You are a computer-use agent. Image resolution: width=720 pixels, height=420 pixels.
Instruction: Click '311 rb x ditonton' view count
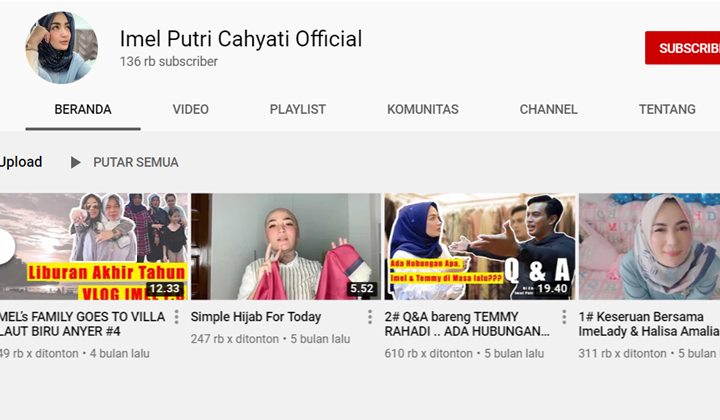point(622,353)
